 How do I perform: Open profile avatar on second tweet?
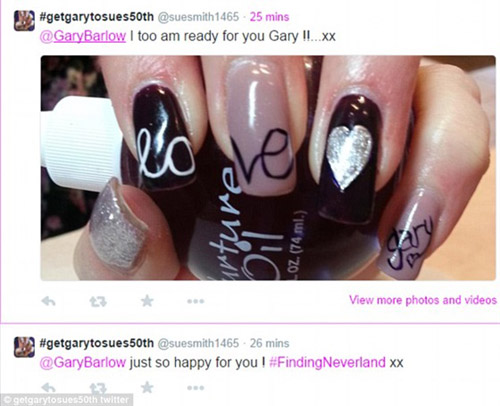[x=24, y=347]
